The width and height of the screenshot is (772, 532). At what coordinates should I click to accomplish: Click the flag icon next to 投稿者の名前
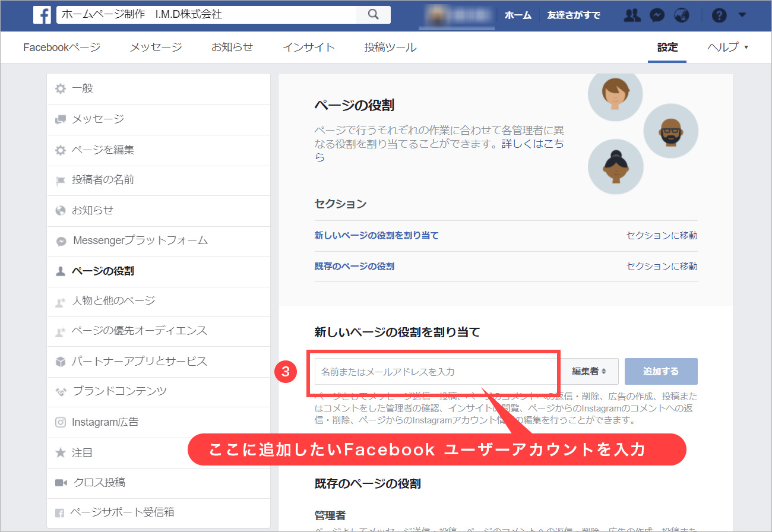(x=61, y=180)
